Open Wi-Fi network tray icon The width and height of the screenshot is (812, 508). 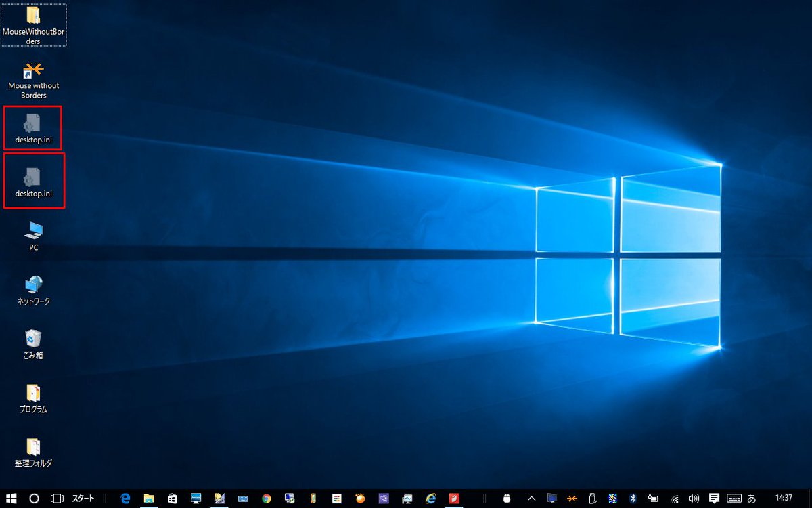(x=675, y=498)
